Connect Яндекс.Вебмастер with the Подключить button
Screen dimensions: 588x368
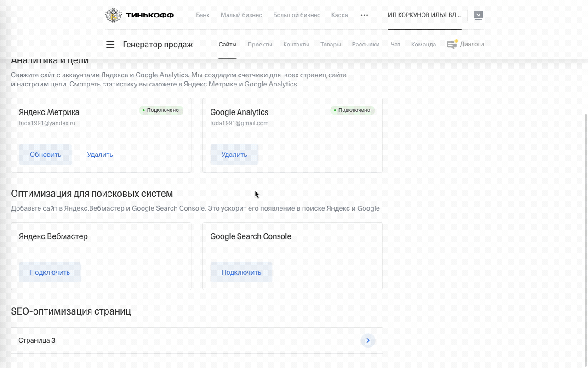[50, 272]
